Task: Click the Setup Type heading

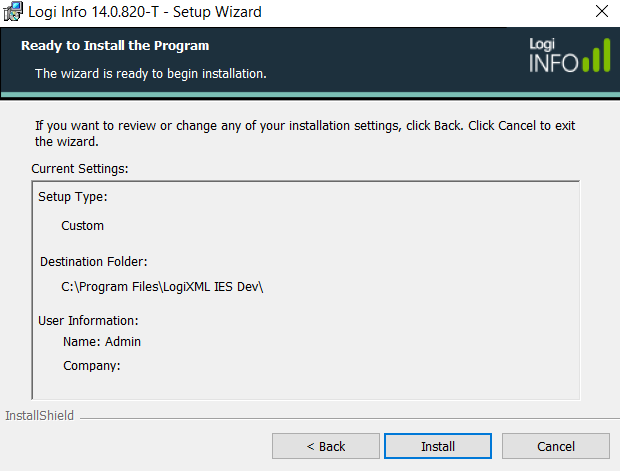Action: click(73, 197)
